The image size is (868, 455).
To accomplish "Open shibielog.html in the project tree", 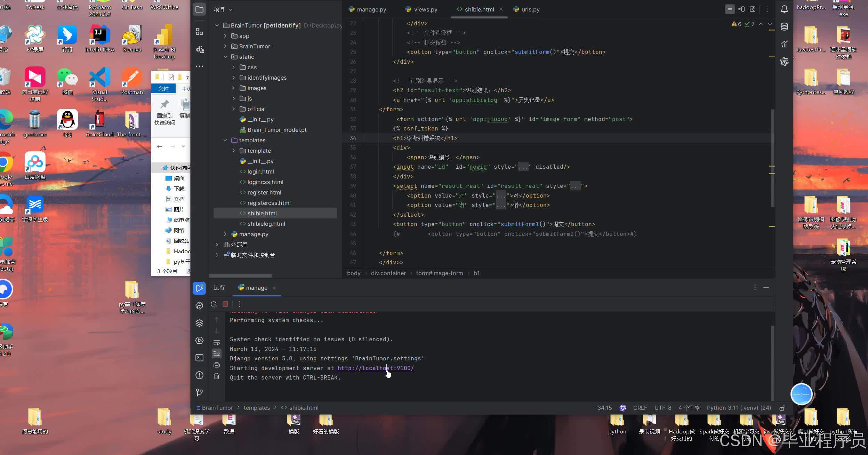I will point(266,224).
